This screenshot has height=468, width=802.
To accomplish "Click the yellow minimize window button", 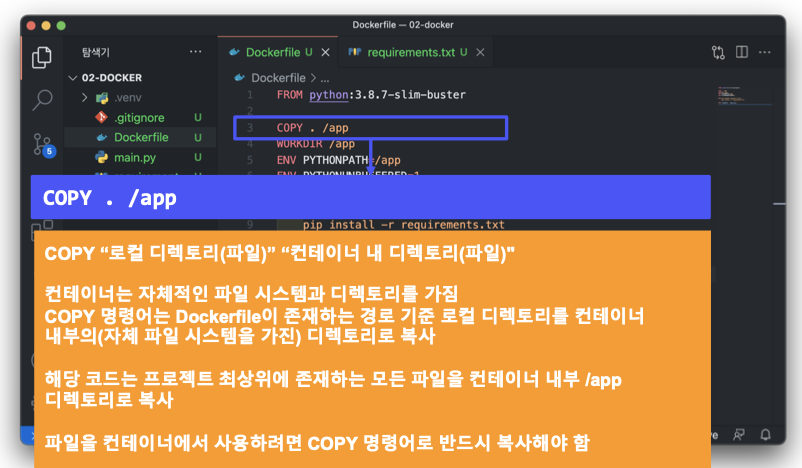I will (x=46, y=25).
